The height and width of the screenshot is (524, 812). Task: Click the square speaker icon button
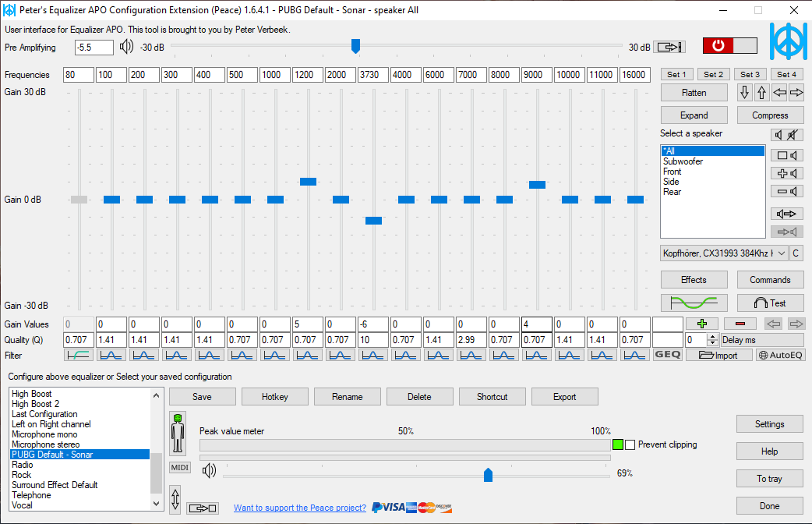click(787, 155)
